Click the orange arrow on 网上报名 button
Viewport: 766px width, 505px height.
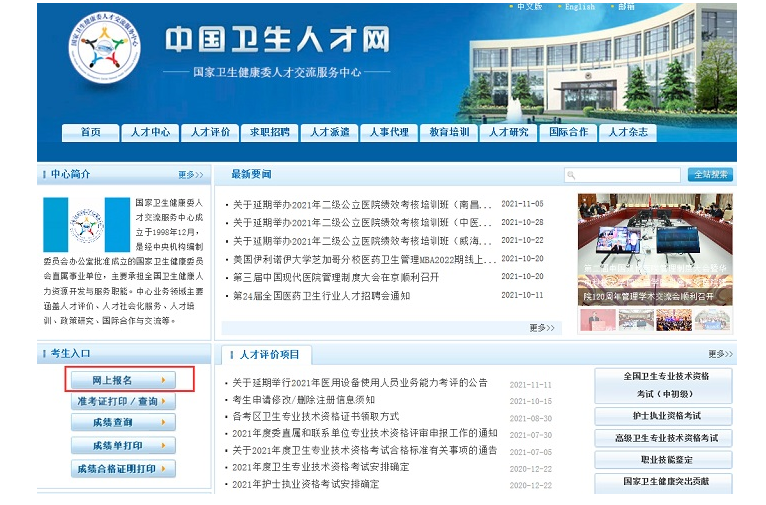pos(164,380)
